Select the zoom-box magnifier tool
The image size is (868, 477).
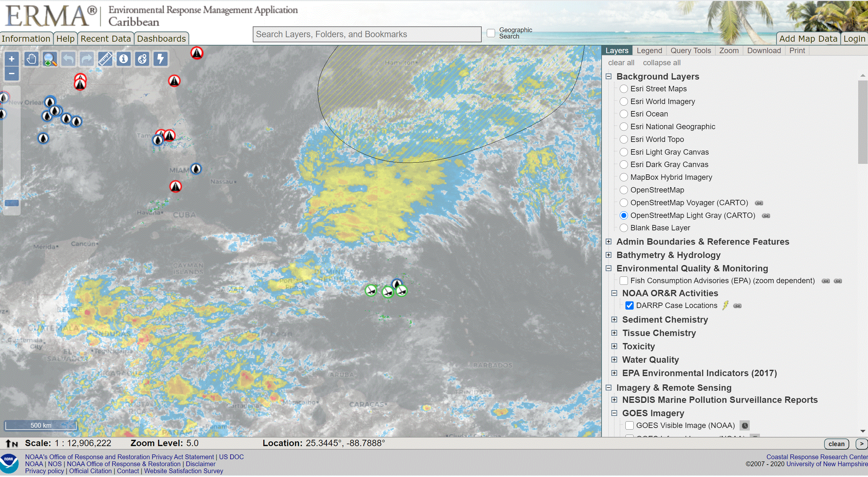50,59
